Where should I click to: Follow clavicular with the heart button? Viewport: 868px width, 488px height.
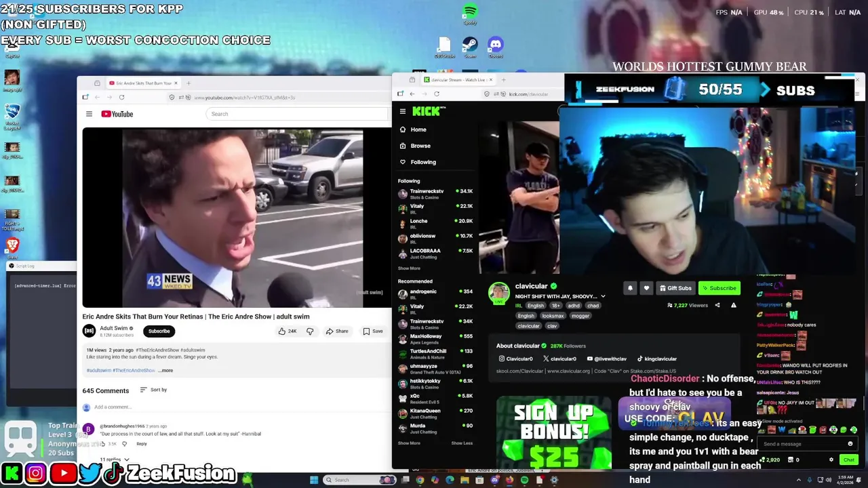pyautogui.click(x=646, y=288)
